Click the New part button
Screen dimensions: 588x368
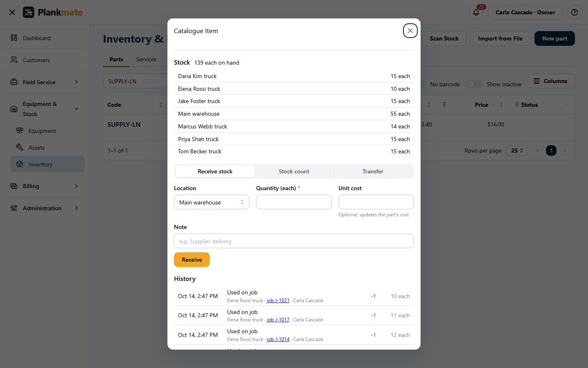[x=555, y=38]
